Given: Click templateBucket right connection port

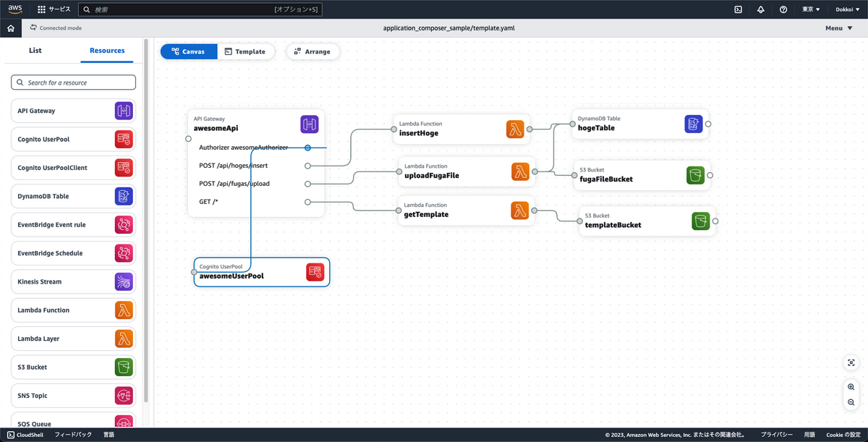Looking at the screenshot, I should [x=715, y=221].
